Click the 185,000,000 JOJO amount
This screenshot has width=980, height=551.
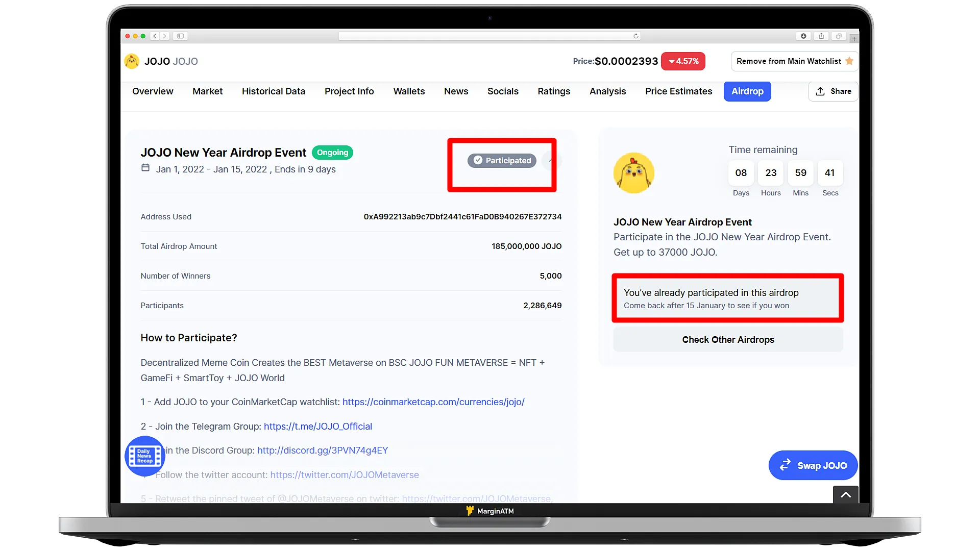point(526,246)
